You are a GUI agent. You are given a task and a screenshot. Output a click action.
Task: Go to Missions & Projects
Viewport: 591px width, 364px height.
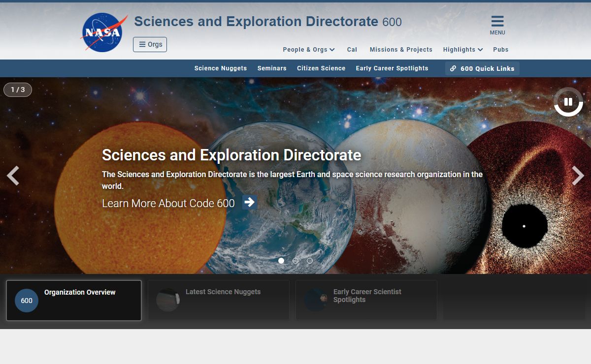click(401, 50)
